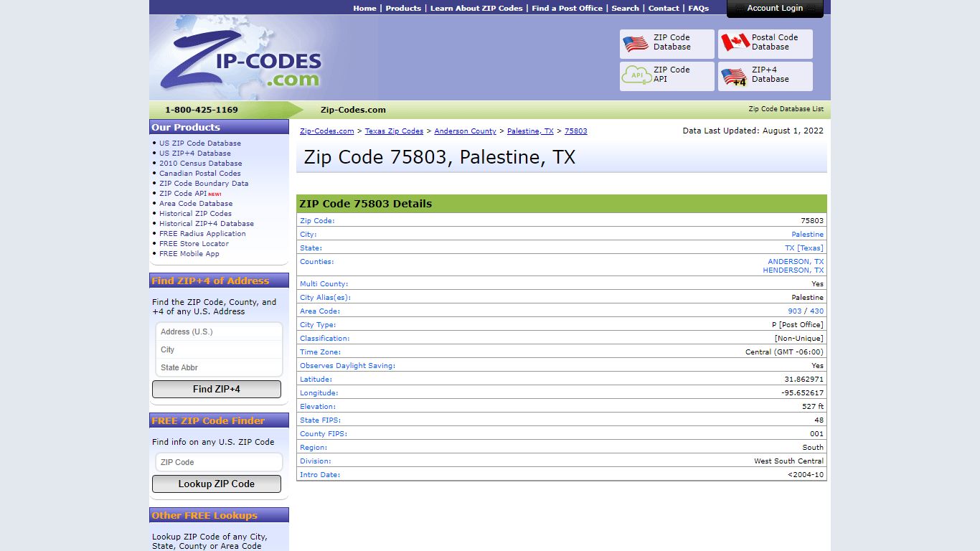Click Anderson County breadcrumb
Image resolution: width=980 pixels, height=551 pixels.
465,131
